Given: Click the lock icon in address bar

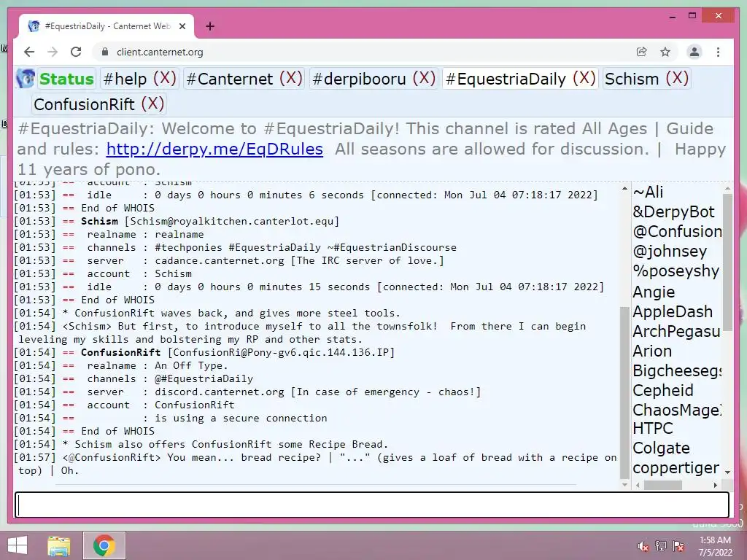Looking at the screenshot, I should point(105,52).
